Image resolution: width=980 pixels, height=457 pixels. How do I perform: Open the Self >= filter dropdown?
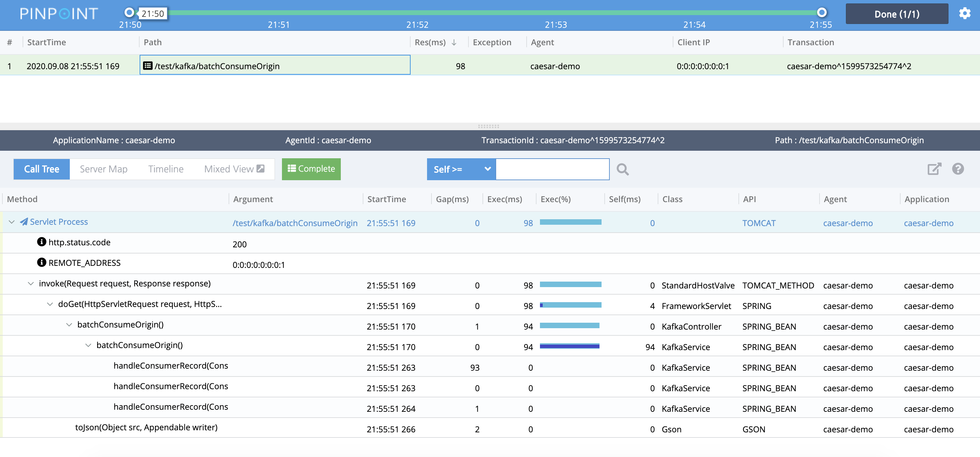(461, 169)
